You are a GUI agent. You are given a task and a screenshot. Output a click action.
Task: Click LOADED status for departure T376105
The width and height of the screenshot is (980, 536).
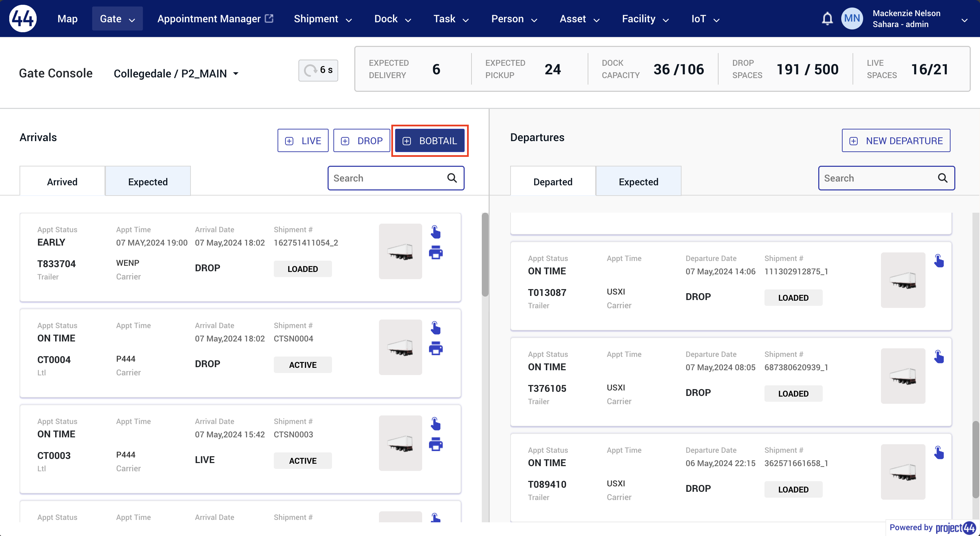793,394
